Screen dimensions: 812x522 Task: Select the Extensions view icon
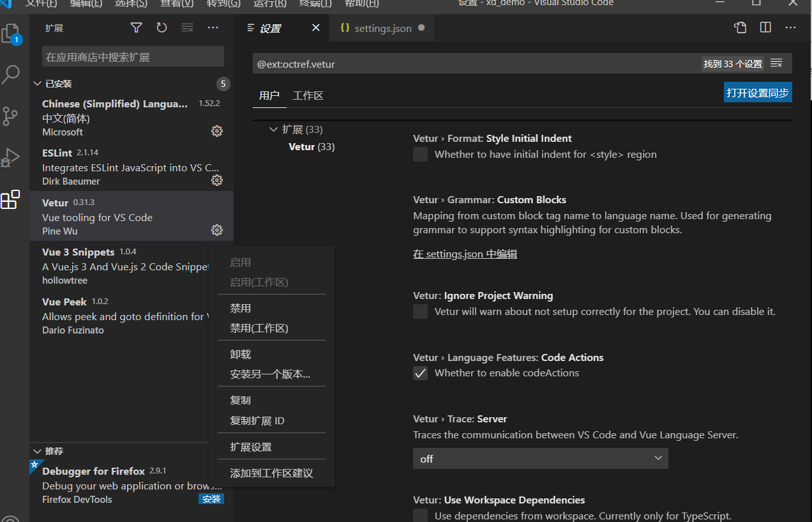coord(10,199)
